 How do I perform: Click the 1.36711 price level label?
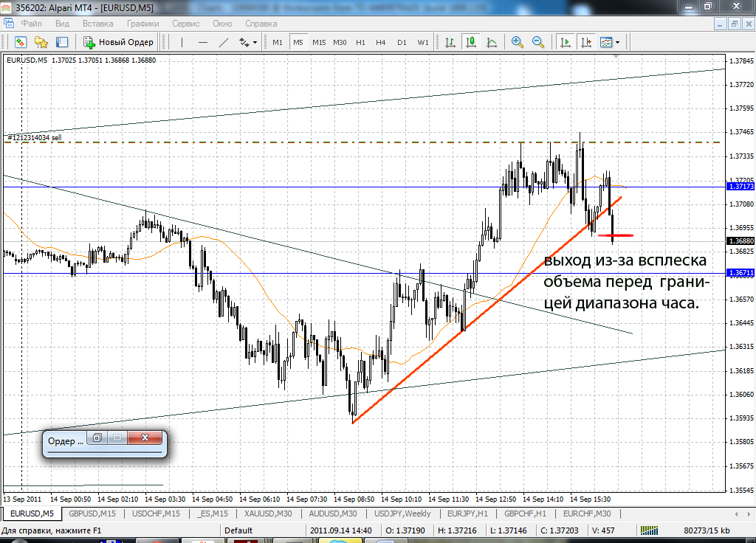click(x=740, y=273)
